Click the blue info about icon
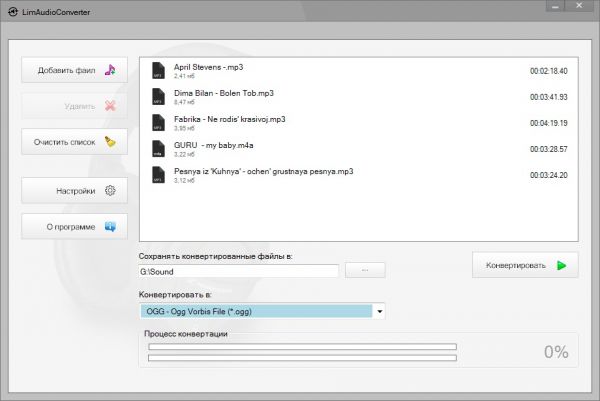This screenshot has height=401, width=600. (110, 227)
